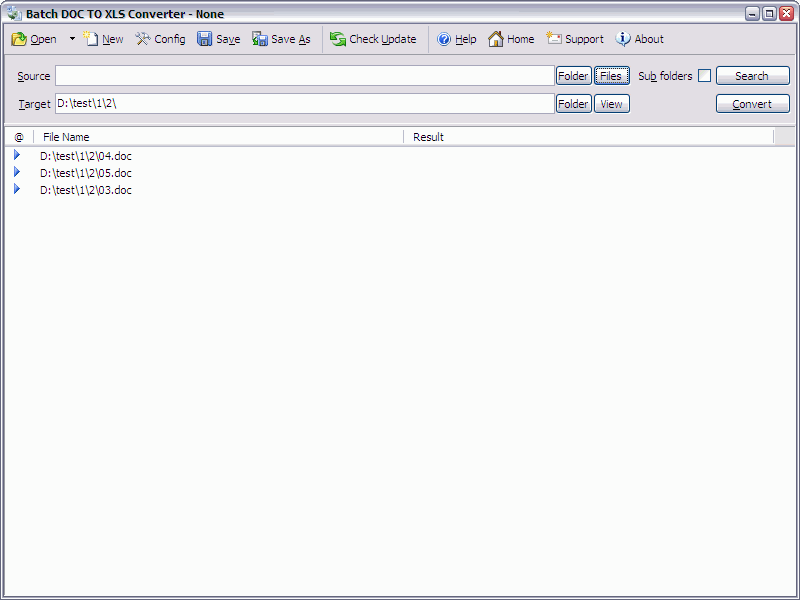The image size is (800, 600).
Task: Focus the Target path input field
Action: pos(305,104)
